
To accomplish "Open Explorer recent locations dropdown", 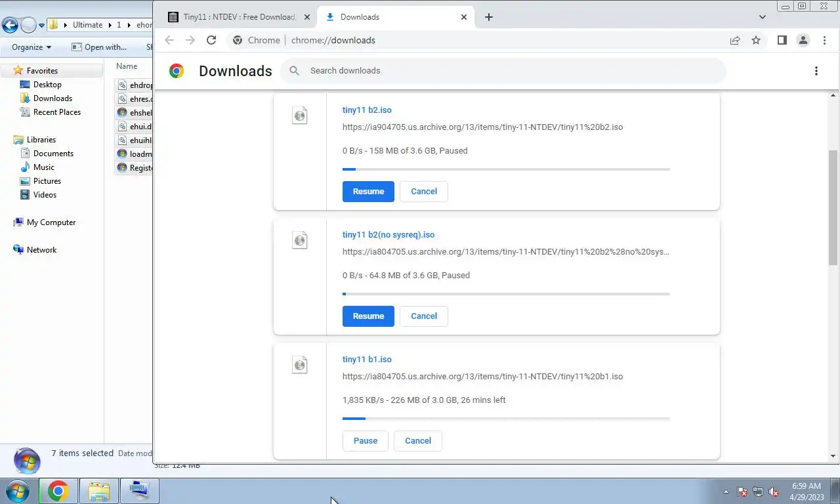I will (42, 26).
